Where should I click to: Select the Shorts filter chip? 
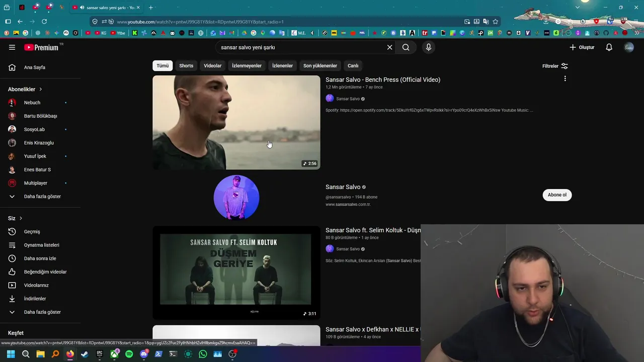click(x=186, y=66)
